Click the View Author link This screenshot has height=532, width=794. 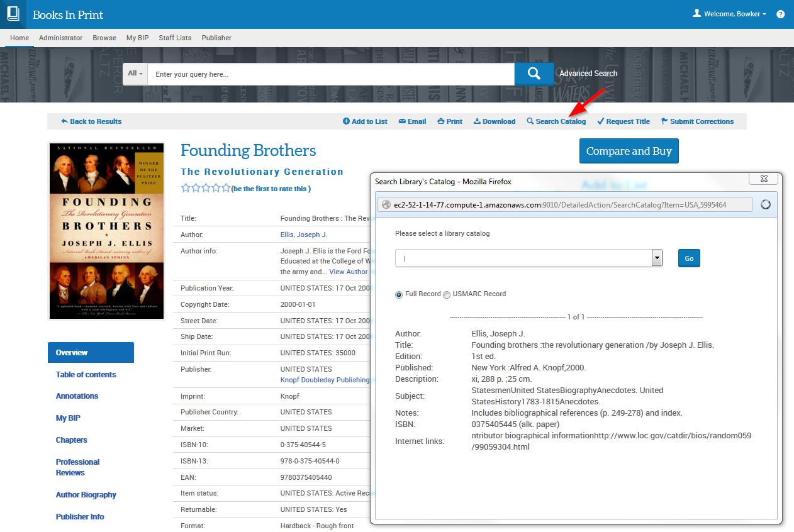[349, 272]
